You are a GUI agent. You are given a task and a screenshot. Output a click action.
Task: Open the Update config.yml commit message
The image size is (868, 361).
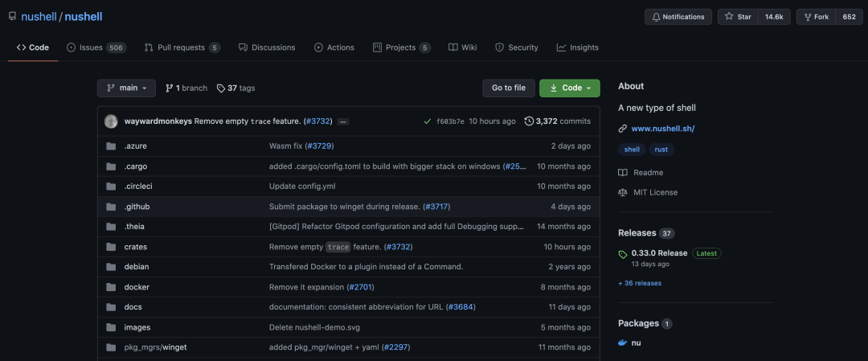point(302,186)
